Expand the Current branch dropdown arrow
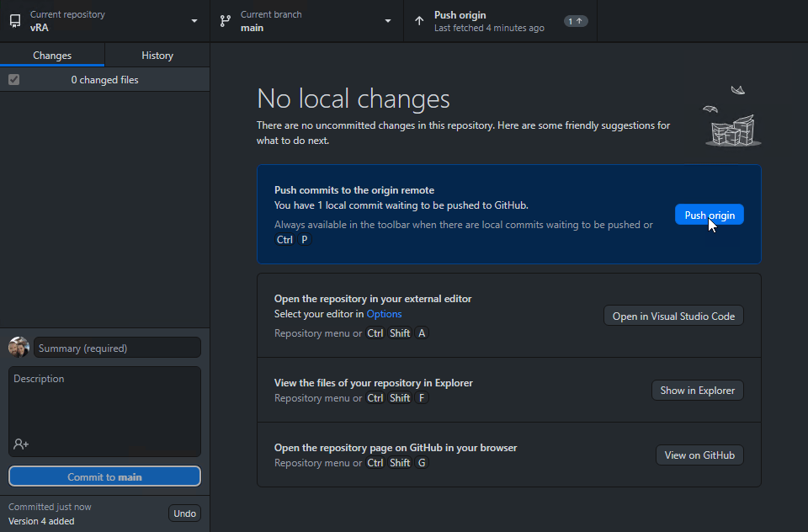The image size is (808, 532). [x=388, y=21]
